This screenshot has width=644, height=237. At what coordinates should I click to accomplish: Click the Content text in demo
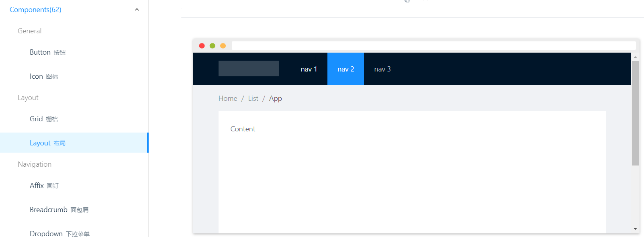[x=243, y=129]
